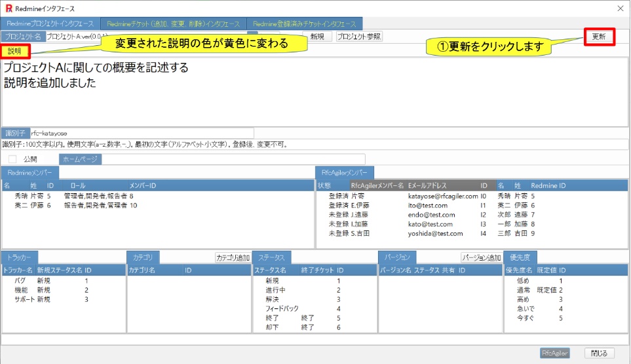This screenshot has height=364, width=631.
Task: Open Redmine登録済みチケットインタフェース tab
Action: (305, 24)
